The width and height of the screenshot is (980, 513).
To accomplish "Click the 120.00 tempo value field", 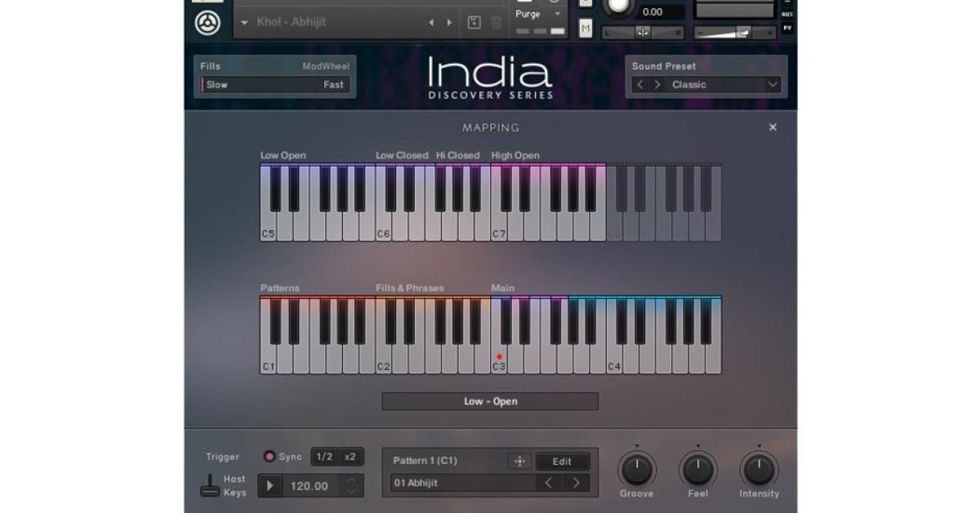I will point(309,484).
